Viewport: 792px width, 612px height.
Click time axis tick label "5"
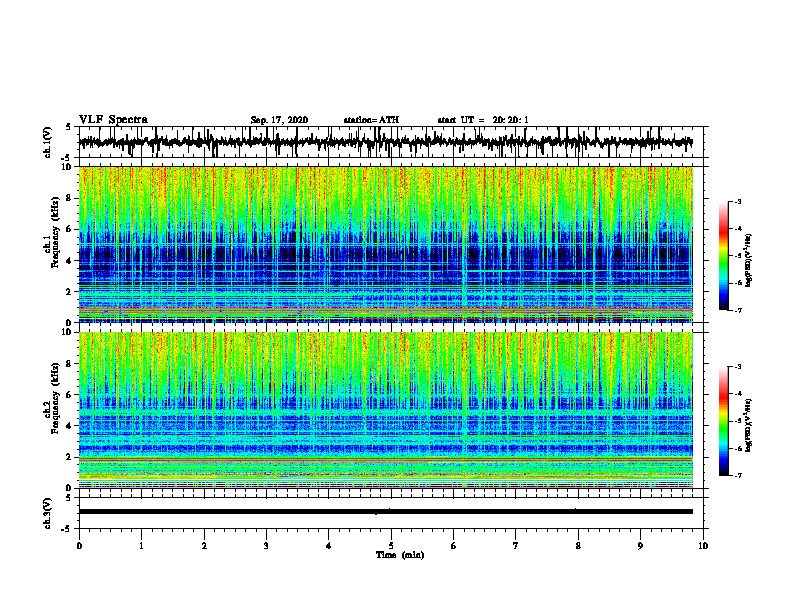[391, 546]
